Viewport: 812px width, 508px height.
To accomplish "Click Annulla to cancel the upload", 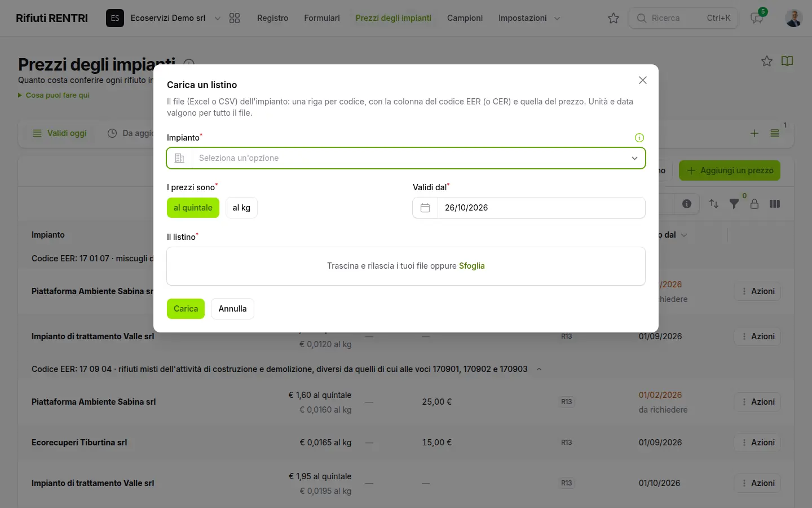I will pos(232,309).
